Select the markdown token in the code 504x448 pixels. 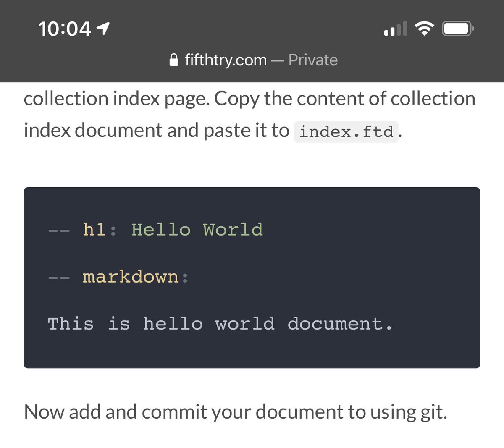pyautogui.click(x=131, y=276)
